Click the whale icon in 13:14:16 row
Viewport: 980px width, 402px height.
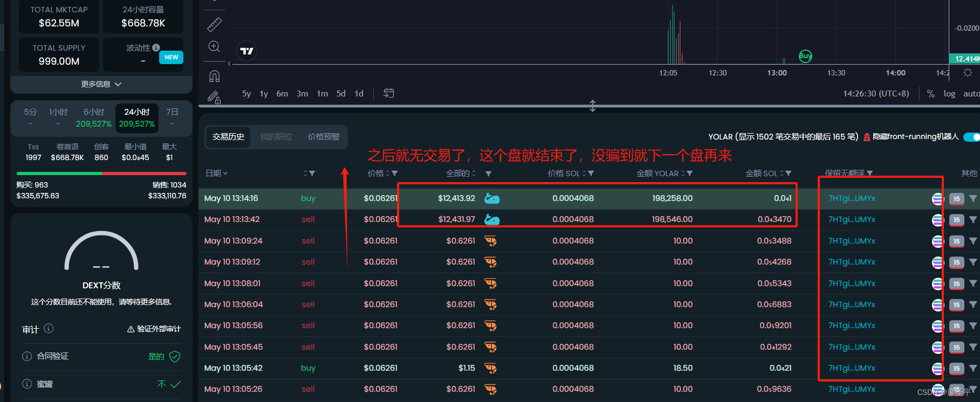pos(492,198)
